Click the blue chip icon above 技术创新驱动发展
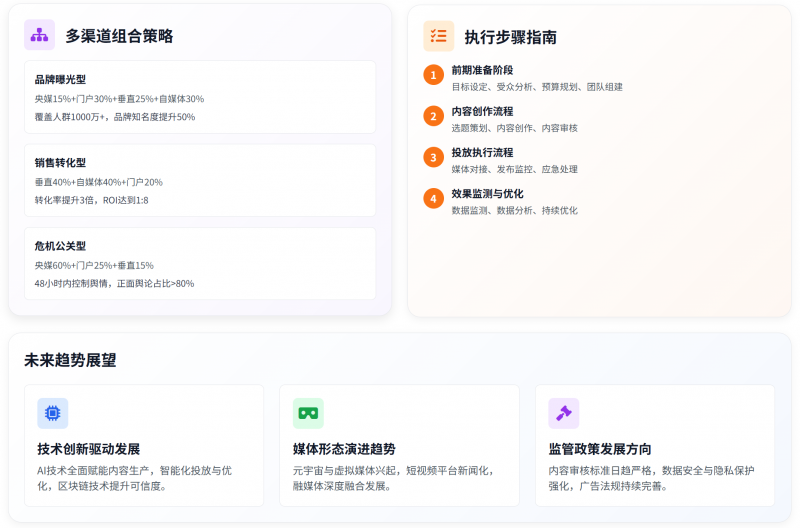 click(x=52, y=413)
